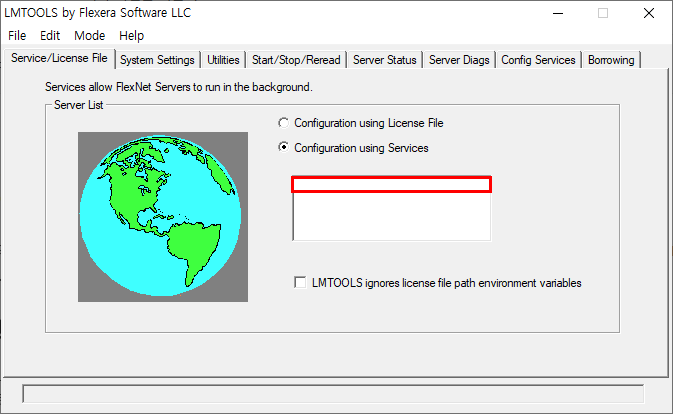Click the status bar field at bottom
The image size is (673, 414).
pos(333,394)
